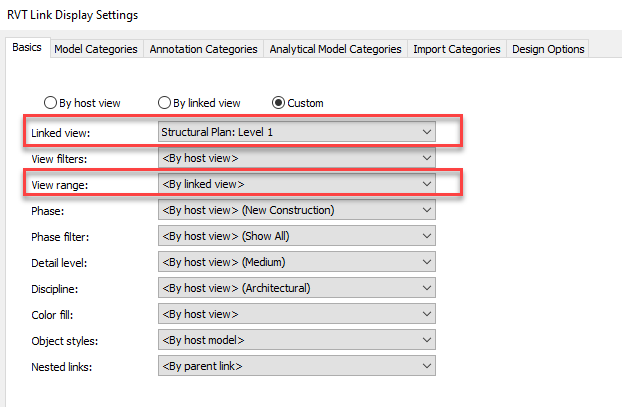Open the Object styles dropdown
Screen dimensions: 622x407
(297, 340)
